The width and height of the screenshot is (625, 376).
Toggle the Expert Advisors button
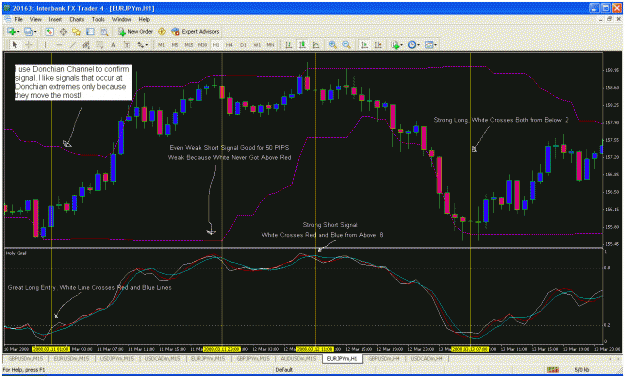point(195,31)
